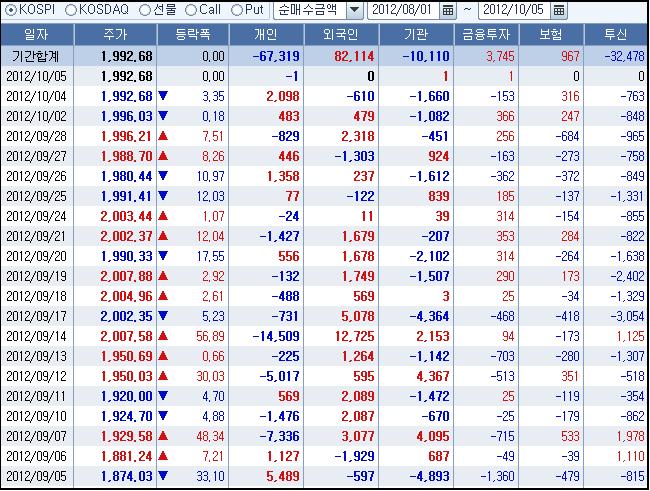Click the up arrow beside 1,881.24
Image resolution: width=650 pixels, height=491 pixels.
[x=163, y=456]
